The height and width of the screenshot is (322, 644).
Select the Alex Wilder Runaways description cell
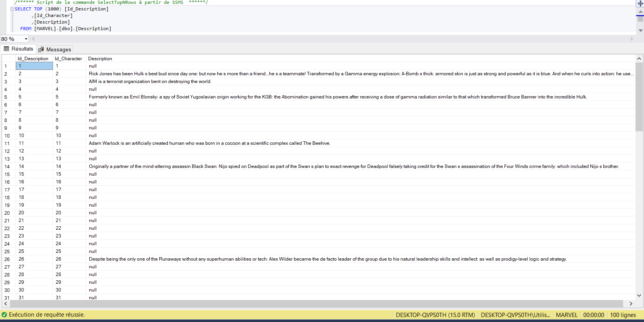tap(361, 259)
